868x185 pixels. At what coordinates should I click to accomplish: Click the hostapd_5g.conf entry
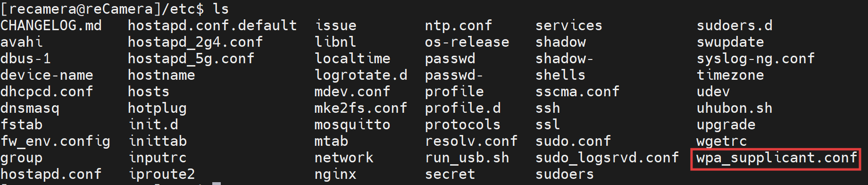click(x=191, y=59)
